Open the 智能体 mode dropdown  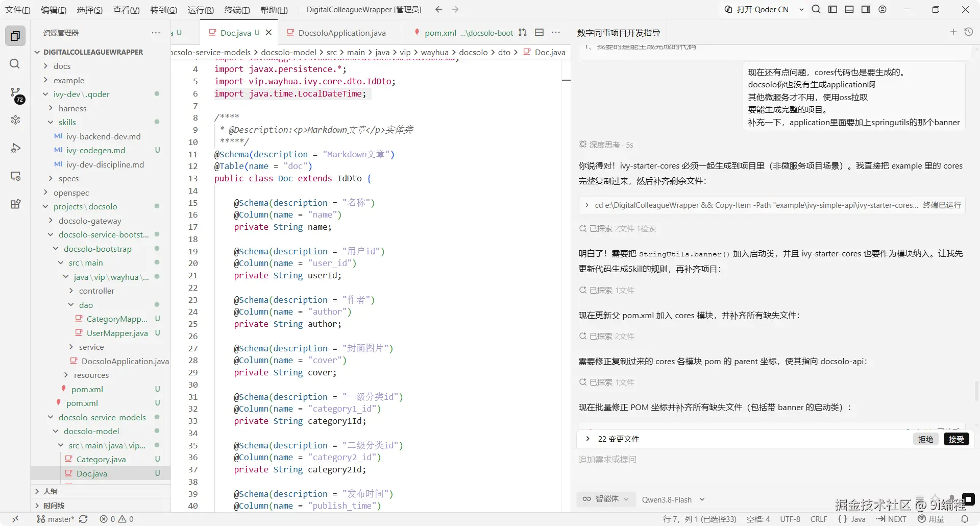[x=606, y=499]
